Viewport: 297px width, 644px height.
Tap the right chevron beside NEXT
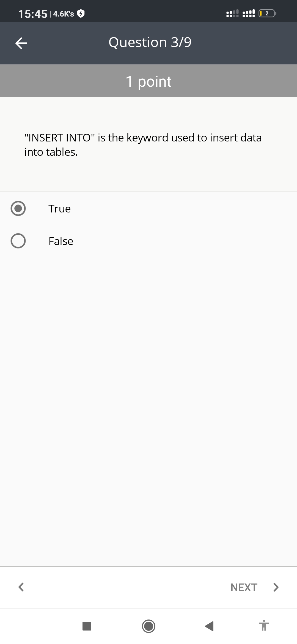tap(276, 587)
